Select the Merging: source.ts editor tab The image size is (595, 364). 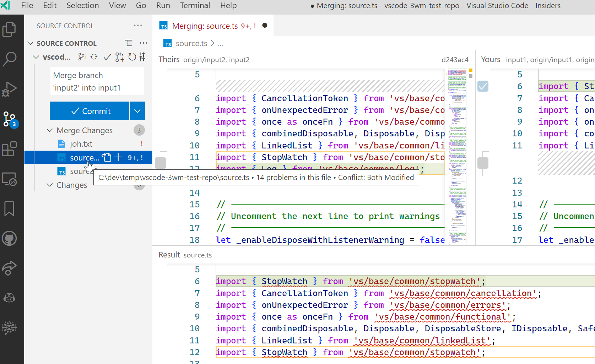(205, 26)
